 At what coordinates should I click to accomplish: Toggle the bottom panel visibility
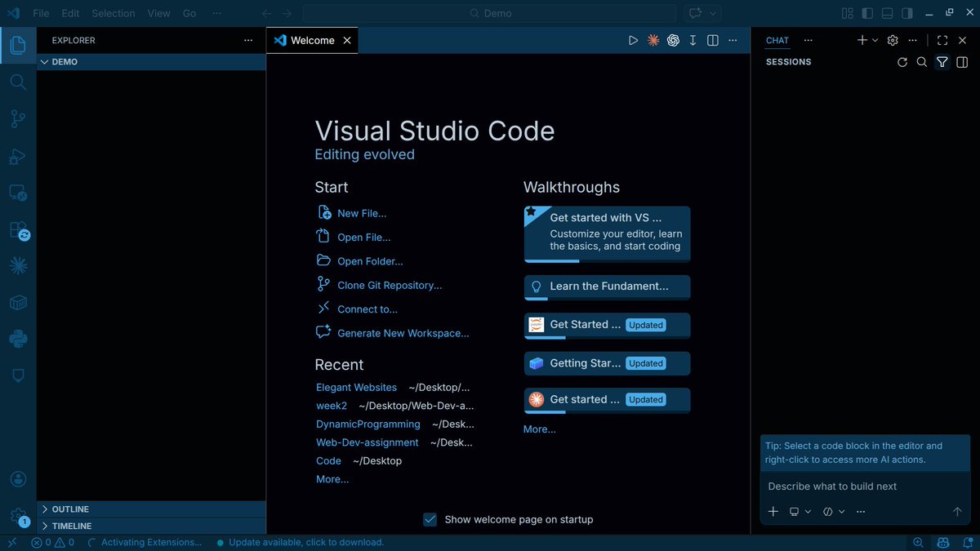887,13
